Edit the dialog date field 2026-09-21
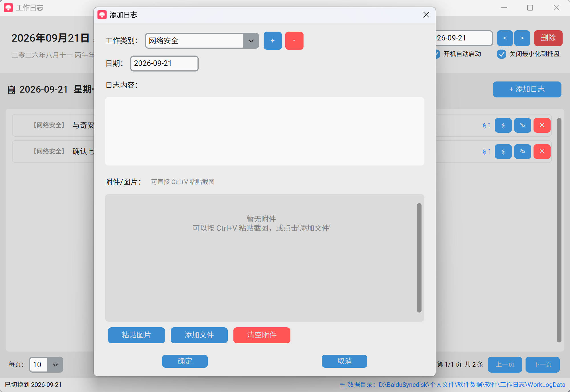The width and height of the screenshot is (570, 392). pyautogui.click(x=164, y=63)
